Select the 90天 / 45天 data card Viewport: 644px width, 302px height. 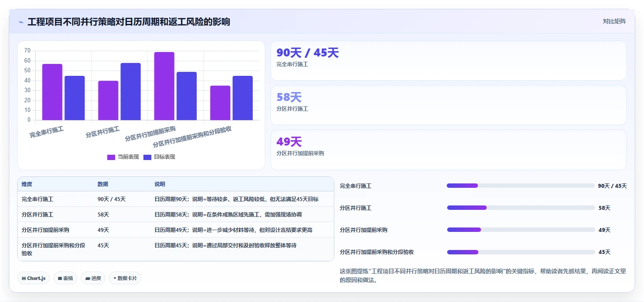(448, 60)
